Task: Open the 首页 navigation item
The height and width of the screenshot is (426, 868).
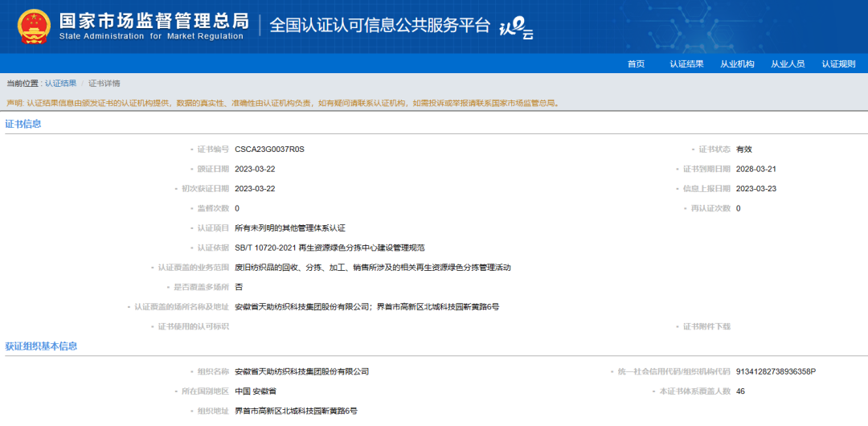Action: click(x=636, y=63)
